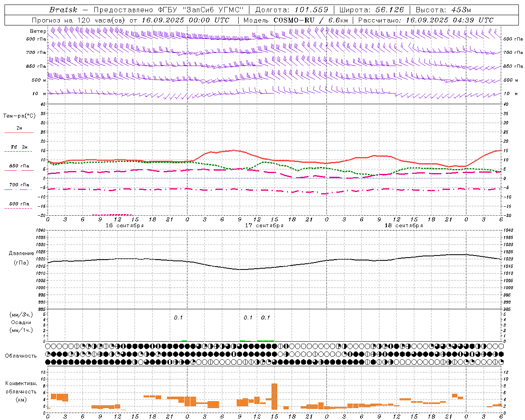Click the red 2m temperature curve peak on 17 сентября
Viewport: 525px width, 420px height.
pyautogui.click(x=233, y=150)
